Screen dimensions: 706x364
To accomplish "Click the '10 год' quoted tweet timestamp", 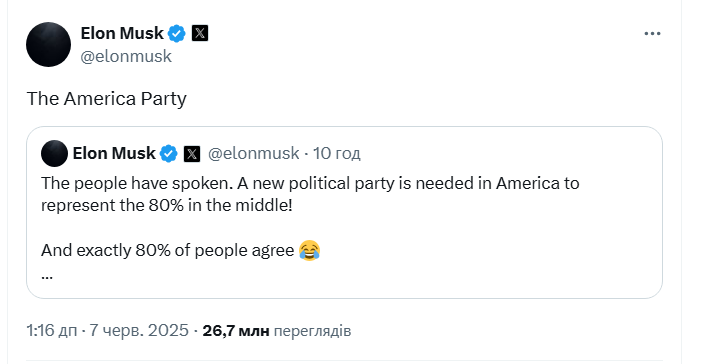I will [336, 153].
